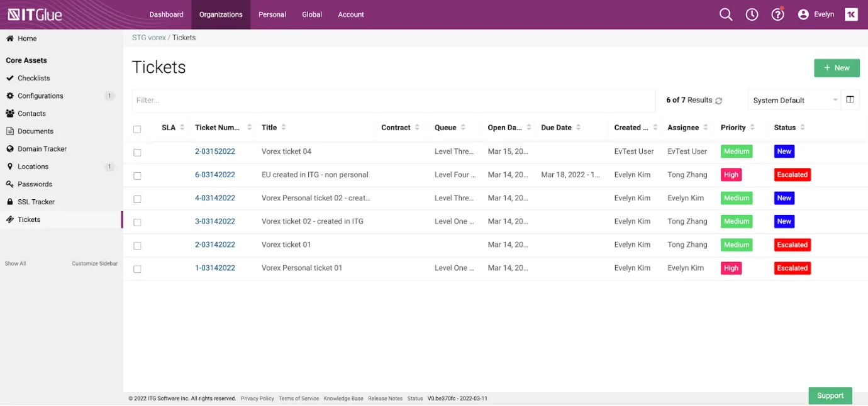Click the refresh results icon
Viewport: 868px width, 406px height.
[719, 101]
